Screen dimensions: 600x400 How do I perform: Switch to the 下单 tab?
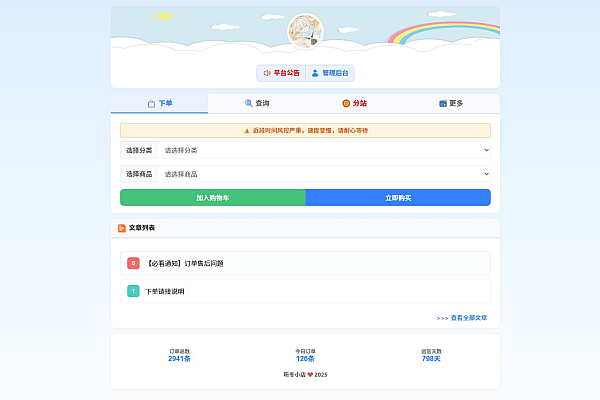(160, 103)
